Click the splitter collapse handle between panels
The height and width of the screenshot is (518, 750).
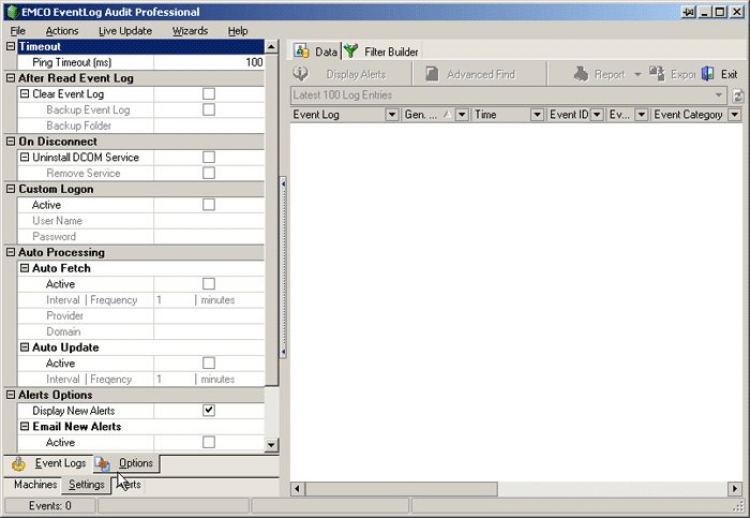[283, 268]
